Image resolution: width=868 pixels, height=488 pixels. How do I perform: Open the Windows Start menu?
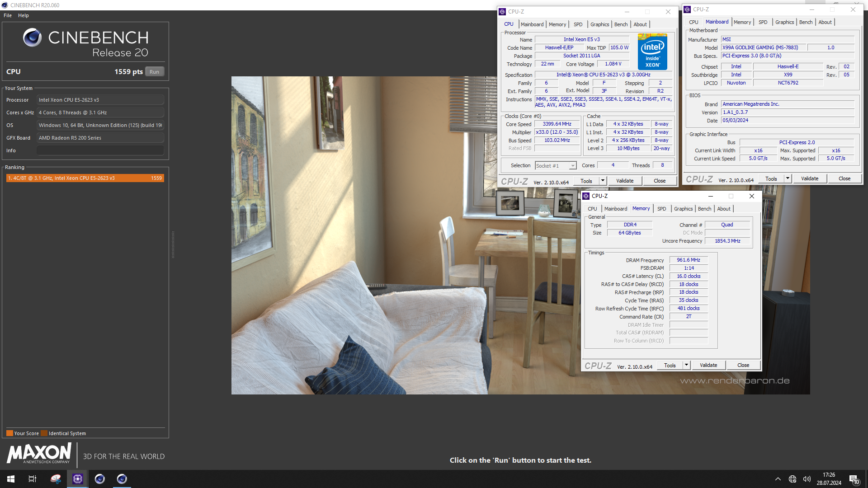(11, 479)
